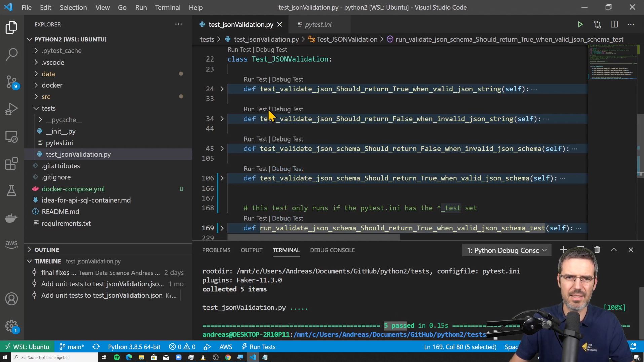Click the editor horizontal scrollbar
644x362 pixels.
pos(313,237)
